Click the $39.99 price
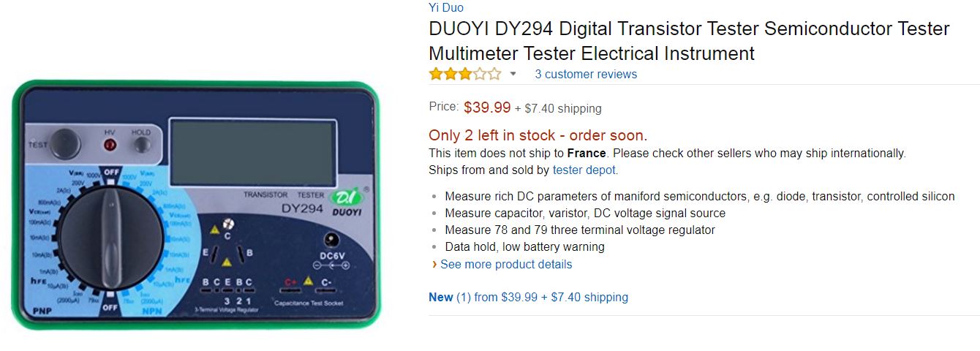Viewport: 980px width, 351px height. (x=487, y=107)
